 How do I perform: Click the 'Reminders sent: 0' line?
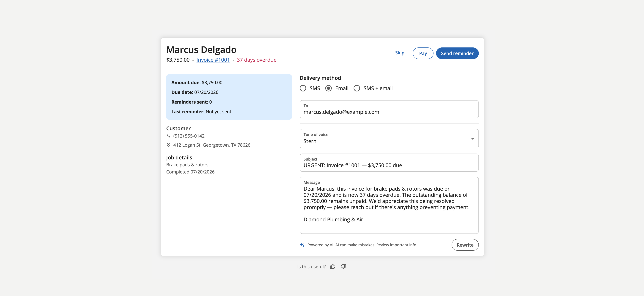(192, 102)
